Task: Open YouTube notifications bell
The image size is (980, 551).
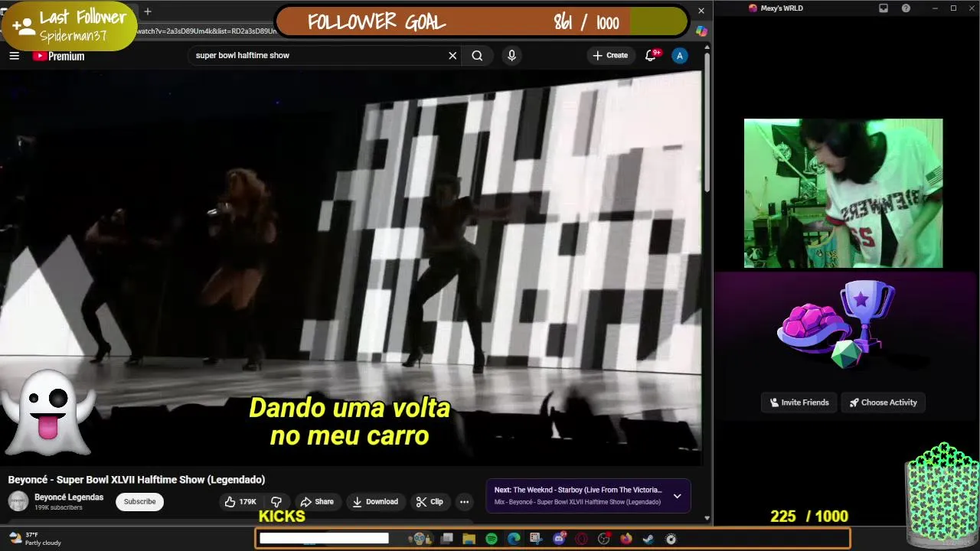Action: [x=651, y=55]
